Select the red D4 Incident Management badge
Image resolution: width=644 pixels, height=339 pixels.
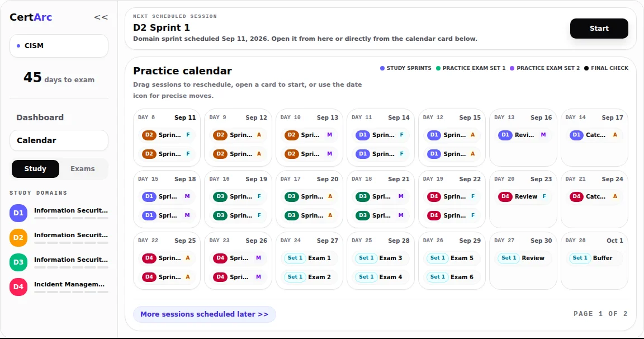(18, 287)
